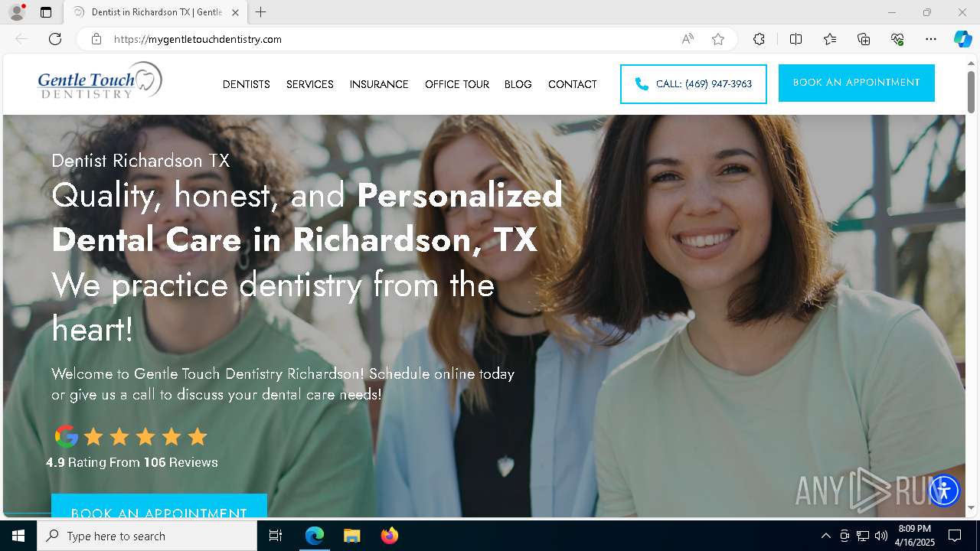Viewport: 980px width, 551px height.
Task: Open the clock and date flyout
Action: 915,536
